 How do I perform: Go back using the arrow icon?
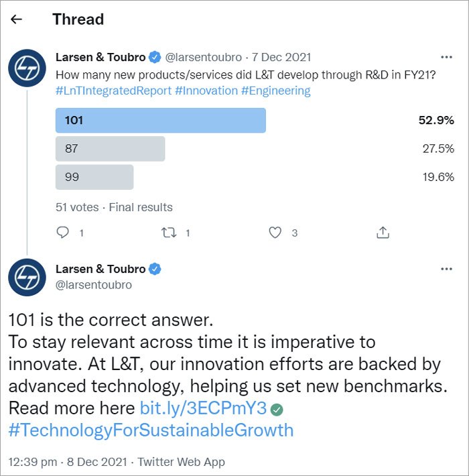click(x=16, y=19)
